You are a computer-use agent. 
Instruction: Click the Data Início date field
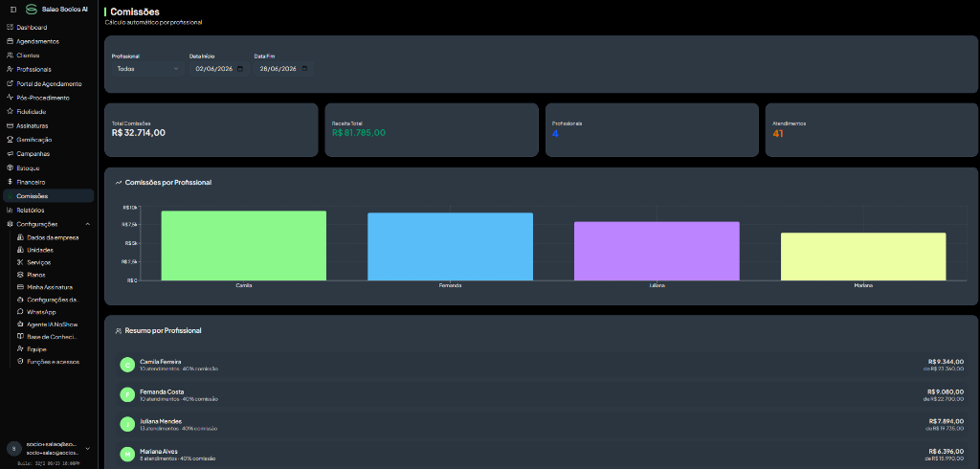[218, 69]
